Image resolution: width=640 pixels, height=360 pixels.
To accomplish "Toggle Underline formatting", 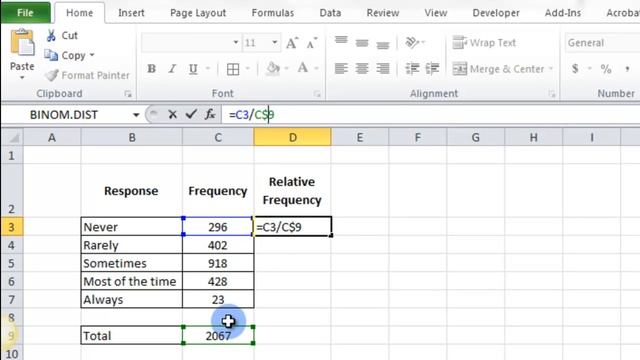I will [193, 69].
